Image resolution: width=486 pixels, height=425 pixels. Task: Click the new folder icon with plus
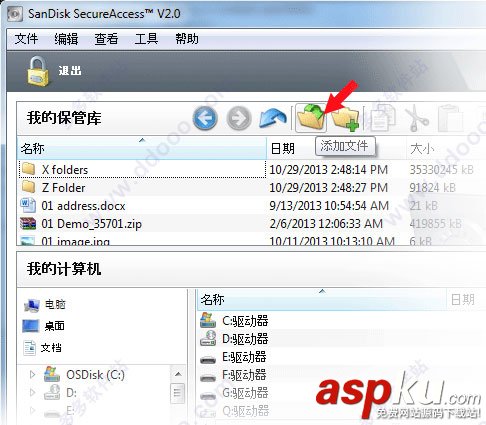(345, 118)
